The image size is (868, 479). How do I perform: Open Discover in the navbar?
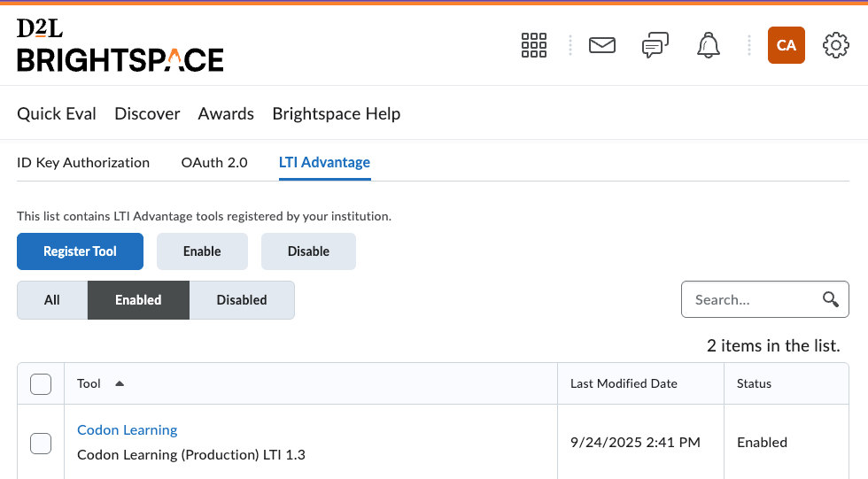click(147, 113)
